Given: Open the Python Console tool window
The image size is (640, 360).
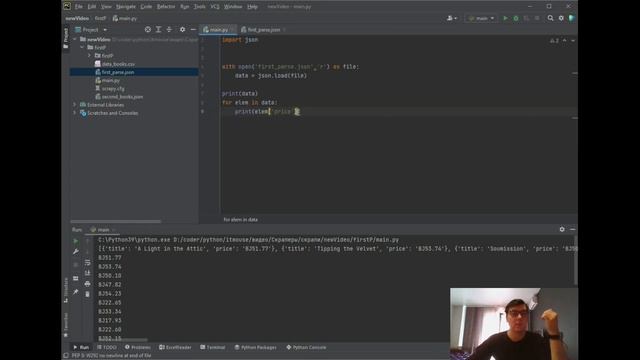Looking at the screenshot, I should [306, 347].
